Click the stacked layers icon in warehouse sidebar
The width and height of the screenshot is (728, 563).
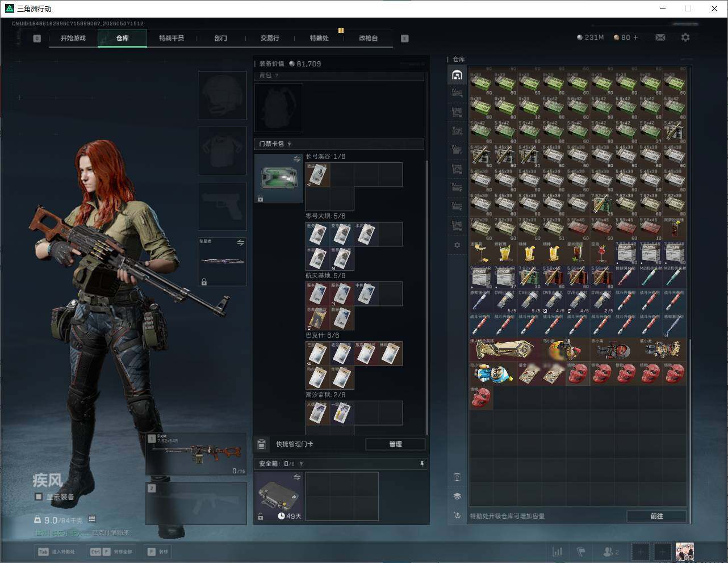(457, 496)
